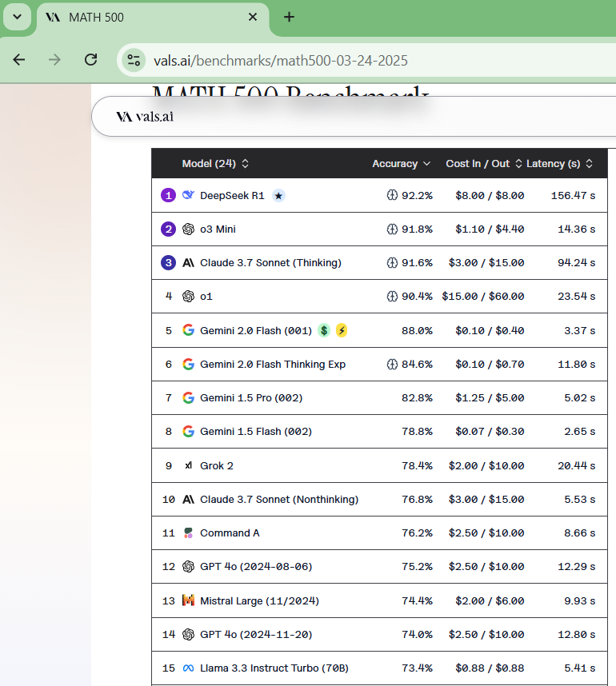Reload the page with the refresh icon
616x686 pixels.
90,59
